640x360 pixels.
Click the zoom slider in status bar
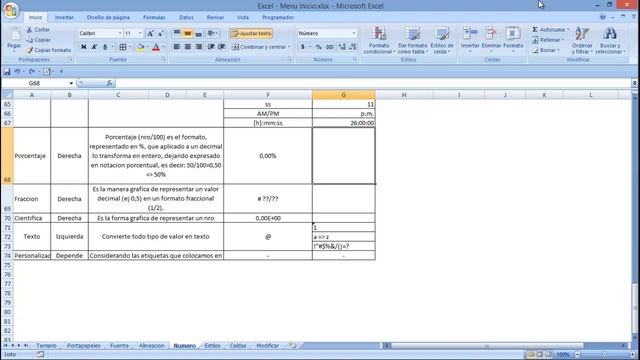604,354
